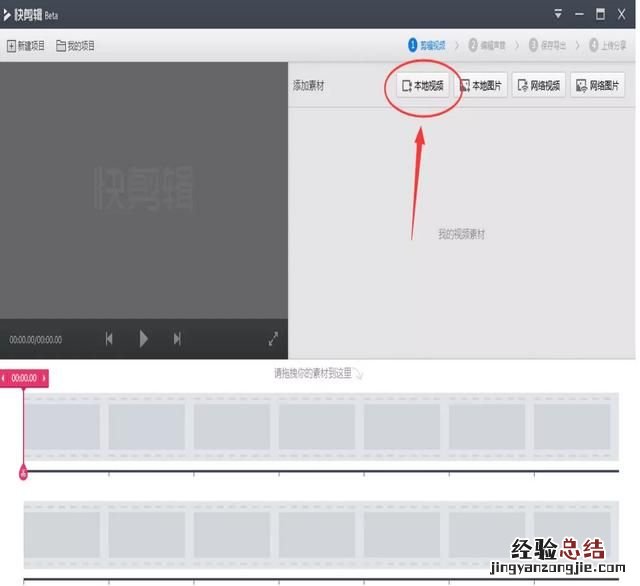Click the playhead right arrow on 00:00.00 tag
The image size is (640, 586).
[44, 378]
